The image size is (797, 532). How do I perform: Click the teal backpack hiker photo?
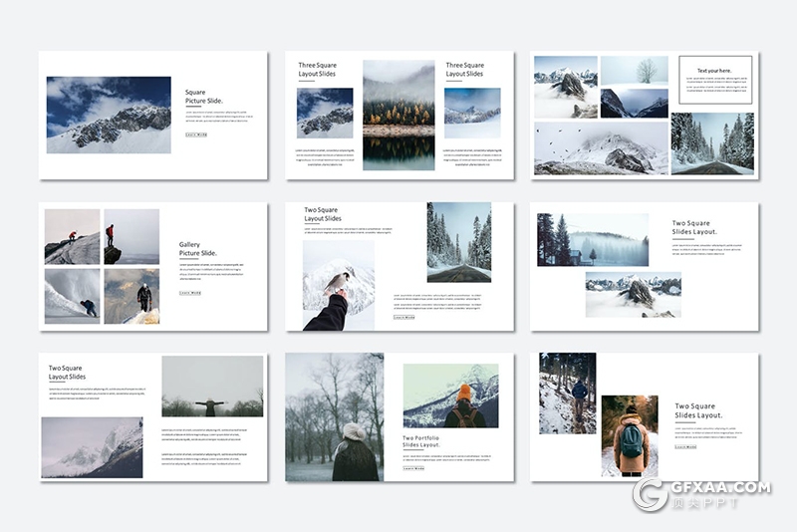(x=630, y=436)
